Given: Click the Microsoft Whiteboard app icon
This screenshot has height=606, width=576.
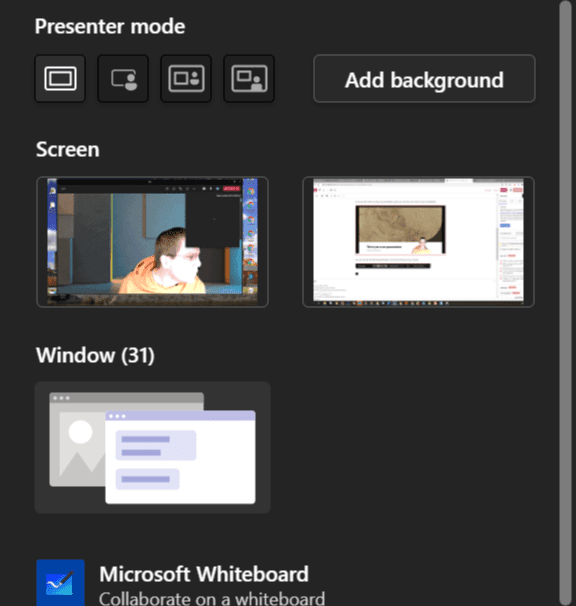Looking at the screenshot, I should coord(60,582).
